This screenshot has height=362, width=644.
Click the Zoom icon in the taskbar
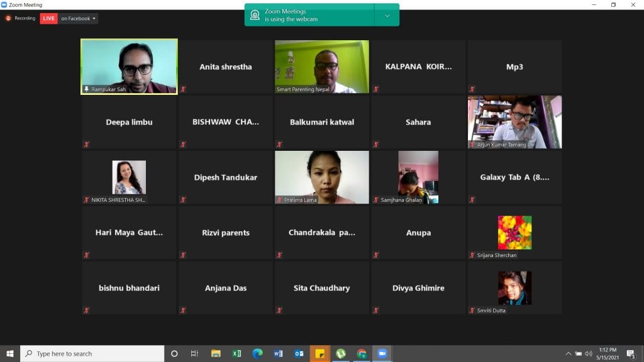tap(382, 353)
